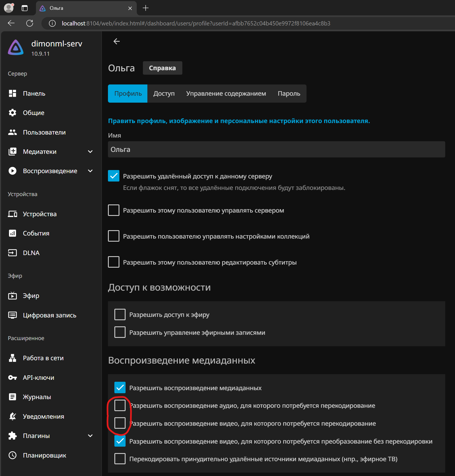Click the Имя name input field
455x476 pixels.
[x=276, y=149]
